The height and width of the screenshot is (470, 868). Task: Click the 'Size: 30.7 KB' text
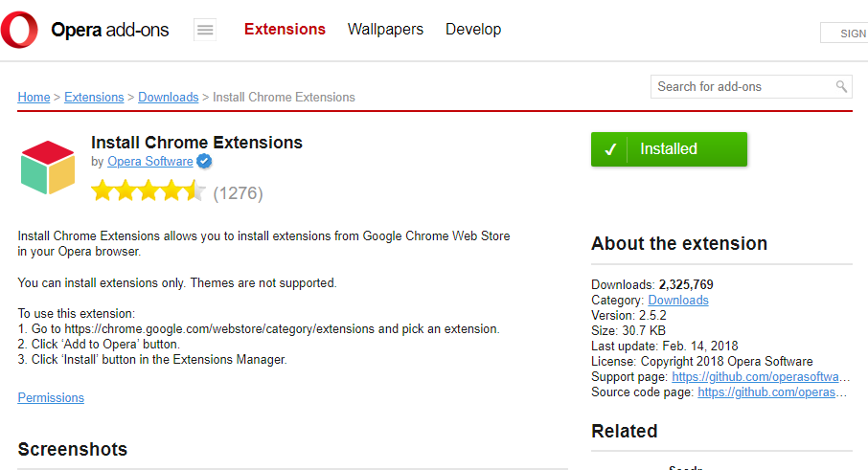(628, 331)
